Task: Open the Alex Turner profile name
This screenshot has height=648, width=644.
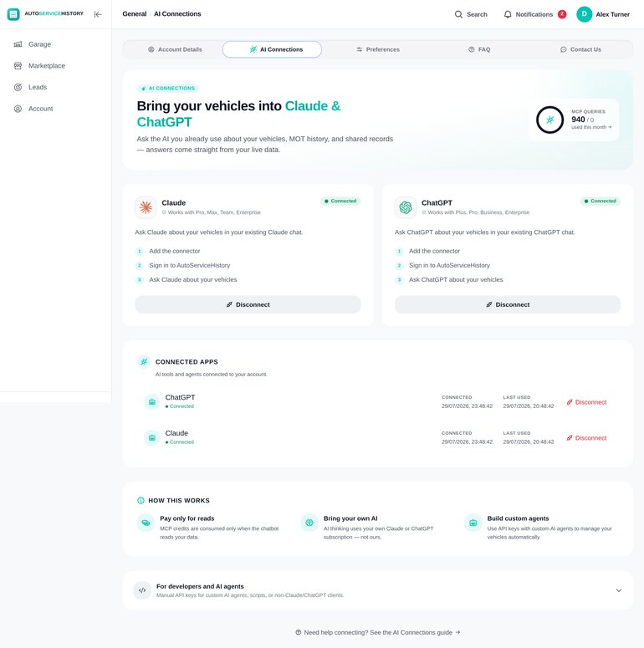Action: click(x=612, y=14)
